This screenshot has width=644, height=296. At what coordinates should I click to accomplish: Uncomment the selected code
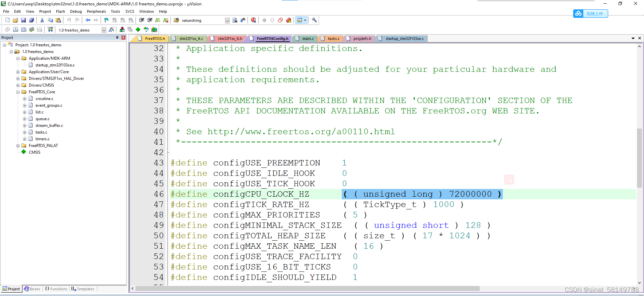coord(166,20)
